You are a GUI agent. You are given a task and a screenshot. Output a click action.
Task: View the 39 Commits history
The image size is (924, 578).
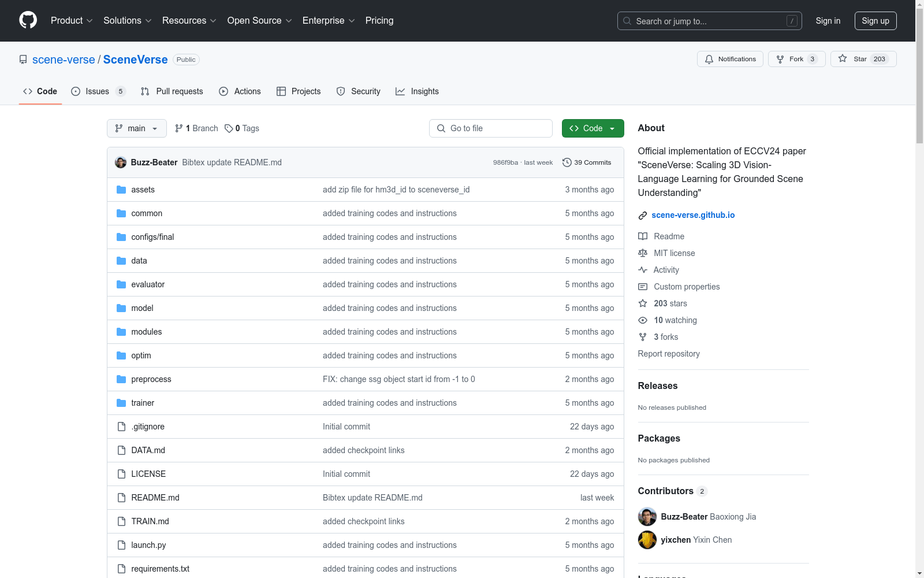(587, 162)
